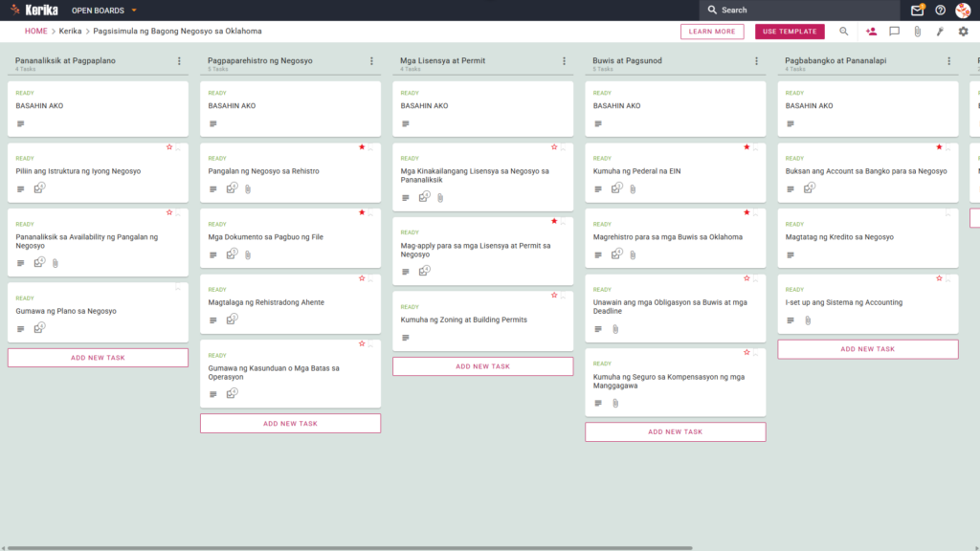Open the help question mark icon
Viewport: 980px width, 551px height.
coord(940,10)
